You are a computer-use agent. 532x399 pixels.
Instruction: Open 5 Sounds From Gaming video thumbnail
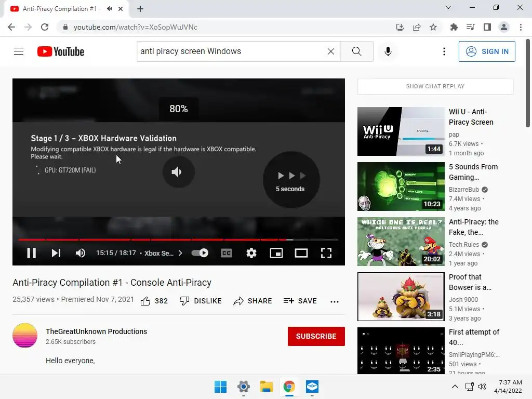401,187
